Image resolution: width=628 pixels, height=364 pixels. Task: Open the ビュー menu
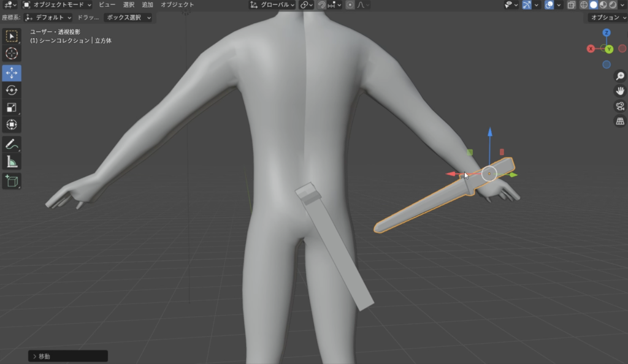pos(107,5)
